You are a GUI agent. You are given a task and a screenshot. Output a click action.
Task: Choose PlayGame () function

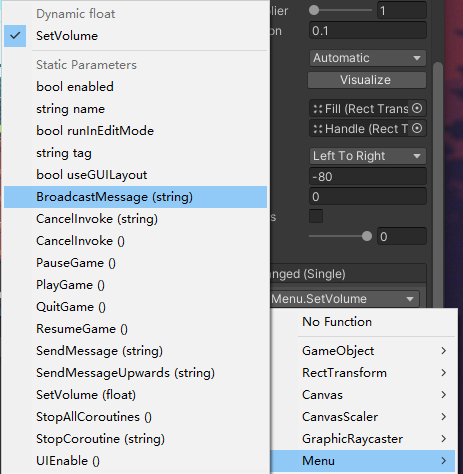click(135, 285)
